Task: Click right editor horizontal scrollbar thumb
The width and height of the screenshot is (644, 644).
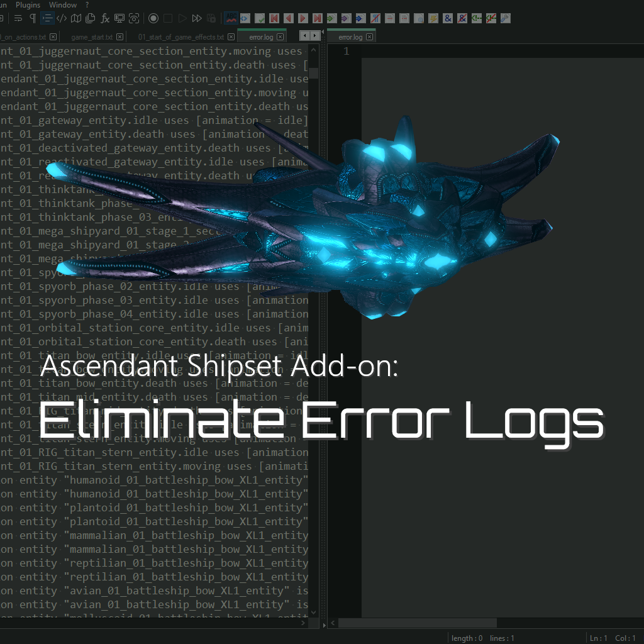Action: (x=418, y=623)
